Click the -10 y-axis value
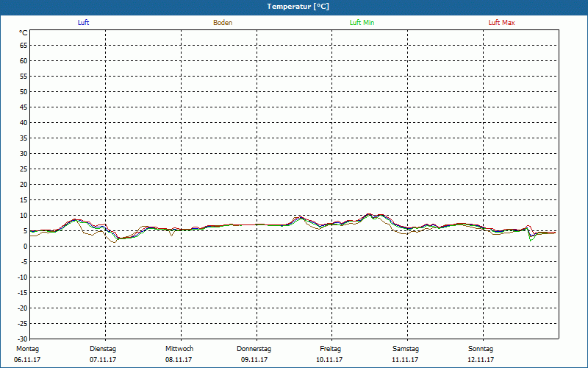 point(23,277)
